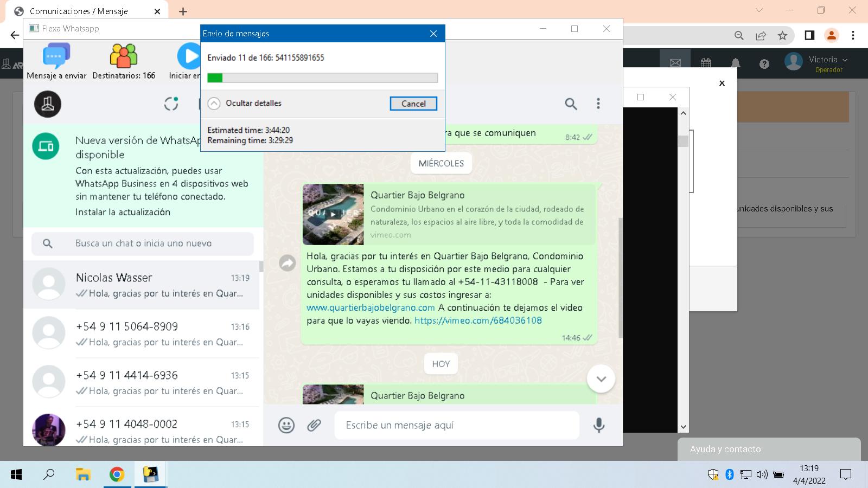This screenshot has width=868, height=488.
Task: Open the emoji picker
Action: click(x=286, y=425)
